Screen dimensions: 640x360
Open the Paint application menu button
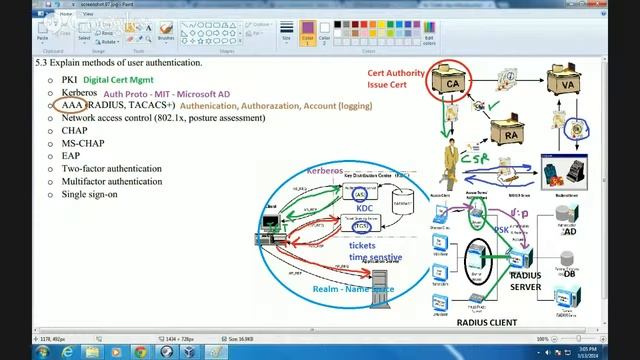[42, 14]
